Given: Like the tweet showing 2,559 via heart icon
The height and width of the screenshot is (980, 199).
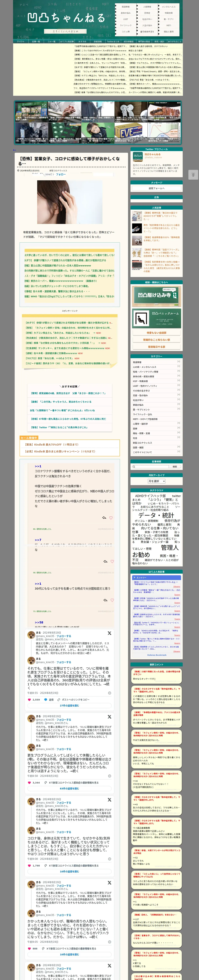Looking at the screenshot, I should tap(29, 700).
